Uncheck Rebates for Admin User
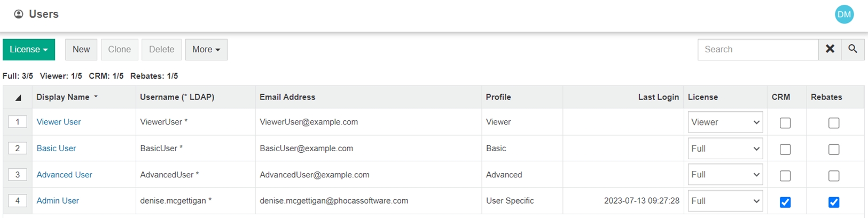 tap(833, 202)
